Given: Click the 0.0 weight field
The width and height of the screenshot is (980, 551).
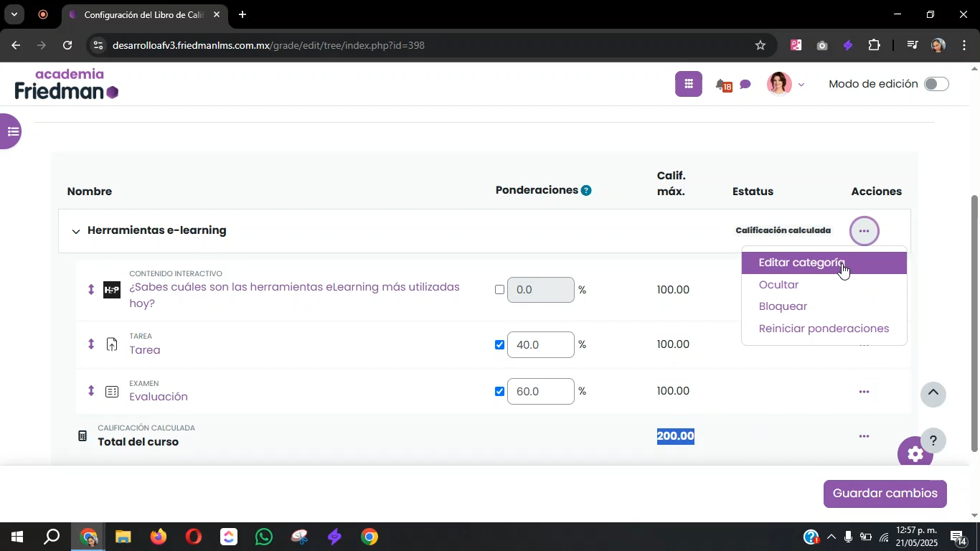Looking at the screenshot, I should tap(541, 290).
